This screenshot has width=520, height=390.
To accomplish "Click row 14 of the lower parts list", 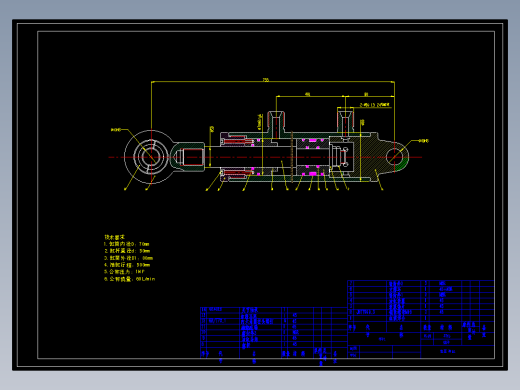I will (274, 310).
